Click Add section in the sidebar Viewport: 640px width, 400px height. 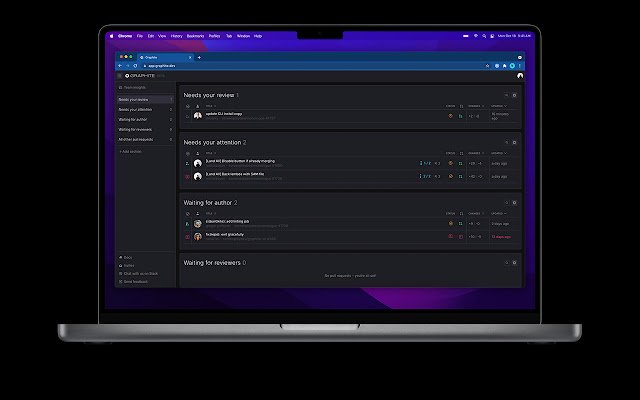pos(130,151)
